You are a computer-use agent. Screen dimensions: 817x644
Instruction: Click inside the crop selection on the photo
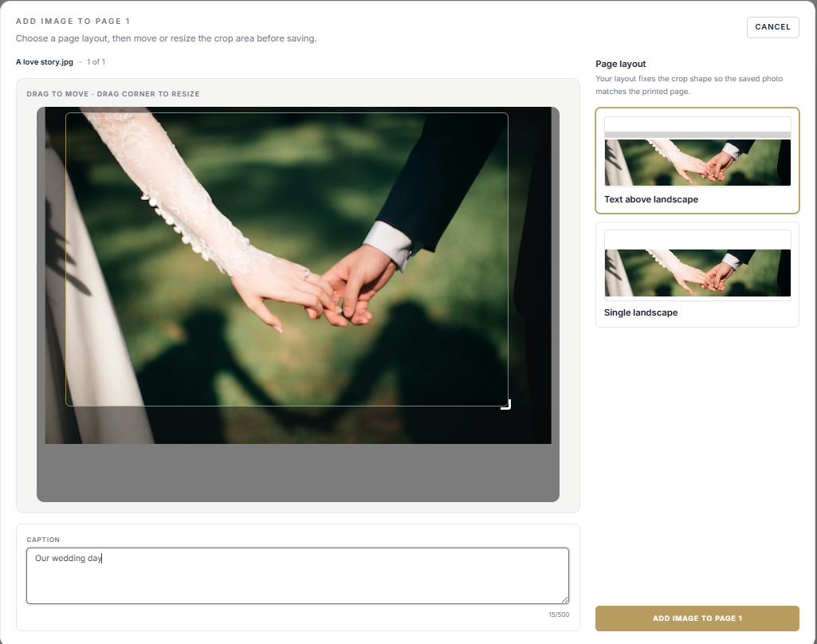point(287,259)
